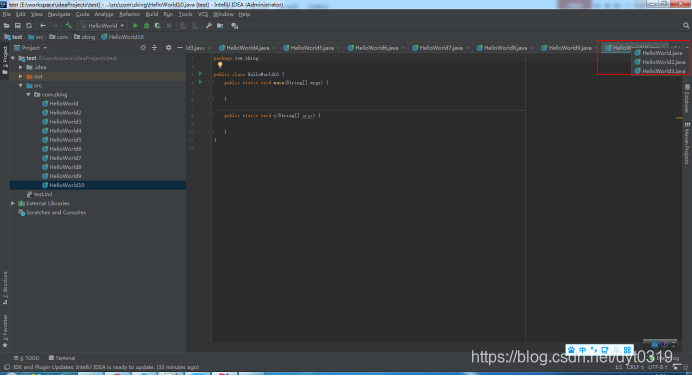Open the Refactor menu
This screenshot has height=376, width=692.
[x=130, y=14]
